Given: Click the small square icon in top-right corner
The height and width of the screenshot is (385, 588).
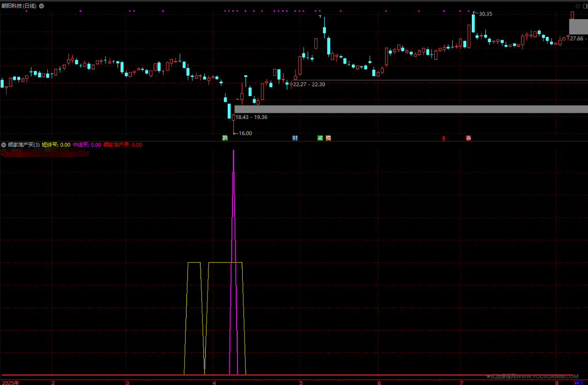Looking at the screenshot, I should 585,6.
